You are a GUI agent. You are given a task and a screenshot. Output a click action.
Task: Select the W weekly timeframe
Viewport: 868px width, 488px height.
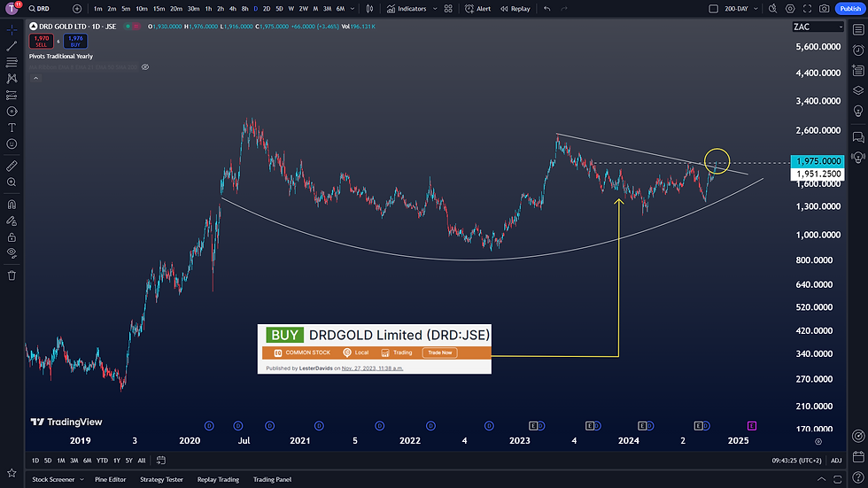291,8
